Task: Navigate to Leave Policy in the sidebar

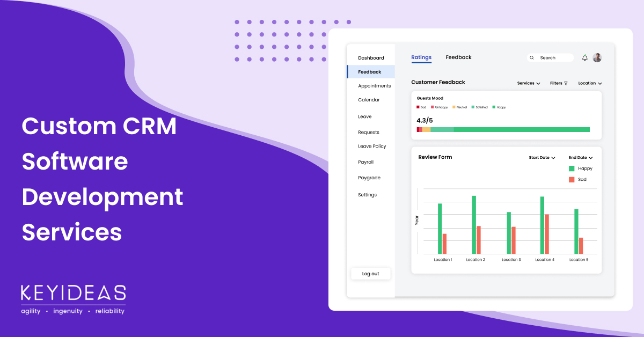Action: pos(372,146)
